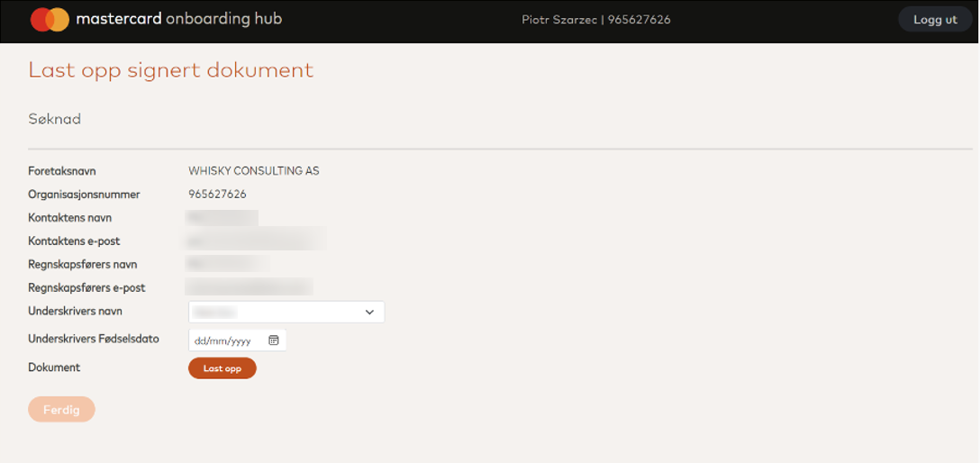This screenshot has height=463, width=980.
Task: Click the Underskrivers navn label
Action: 75,311
